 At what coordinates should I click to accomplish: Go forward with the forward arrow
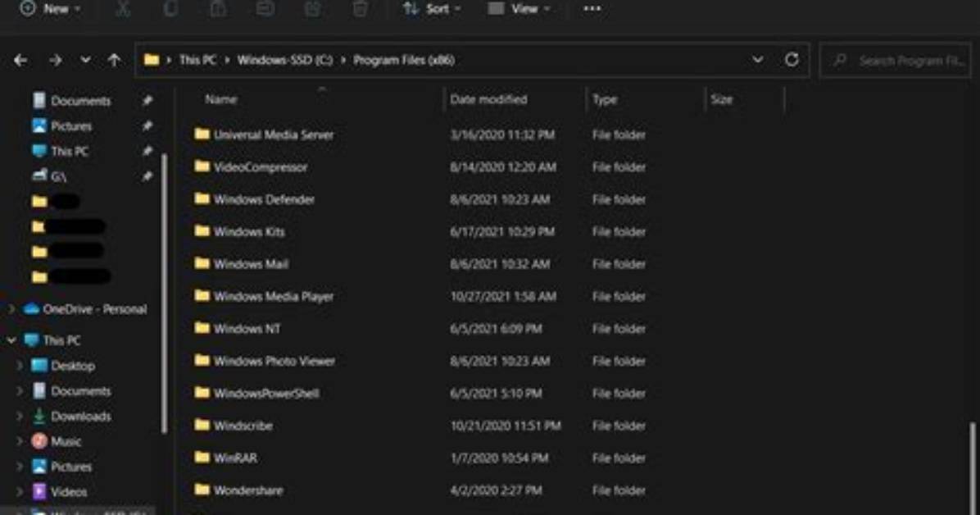click(x=55, y=60)
